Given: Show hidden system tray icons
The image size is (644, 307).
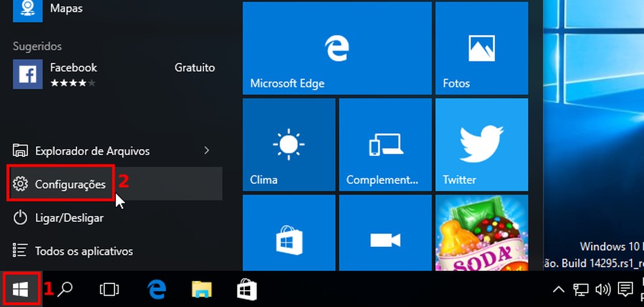Looking at the screenshot, I should coord(558,290).
